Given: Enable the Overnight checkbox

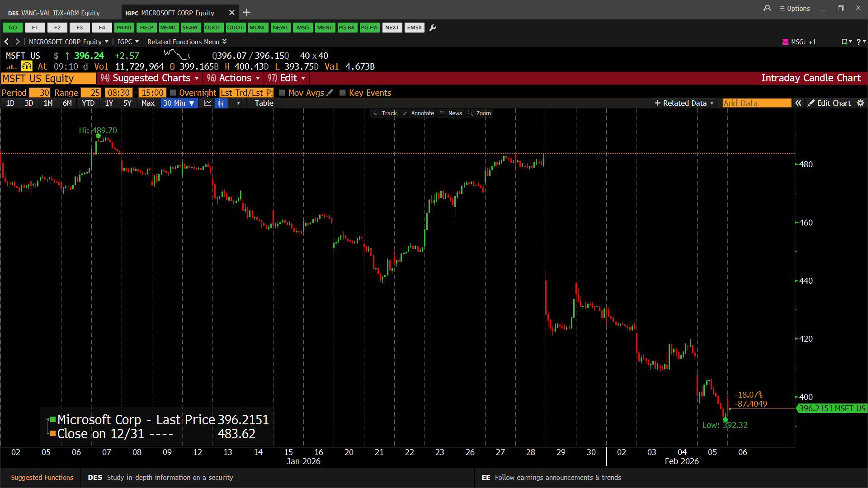Looking at the screenshot, I should [x=173, y=93].
